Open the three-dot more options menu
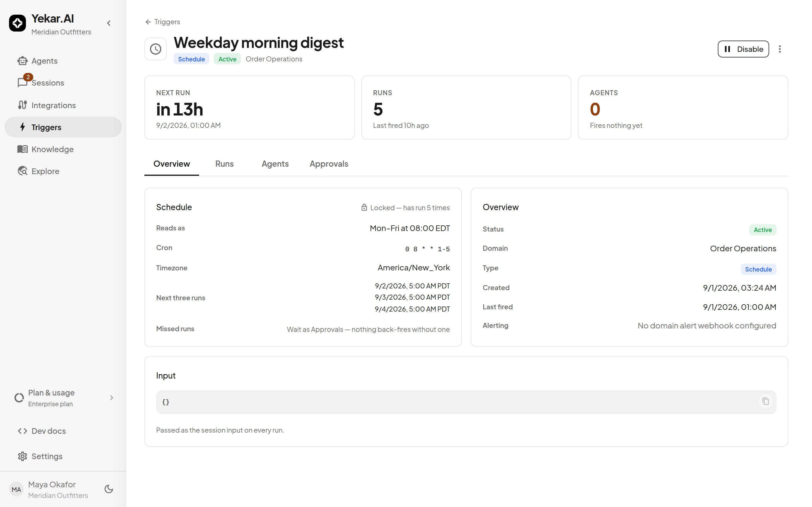The width and height of the screenshot is (812, 507). pos(780,49)
